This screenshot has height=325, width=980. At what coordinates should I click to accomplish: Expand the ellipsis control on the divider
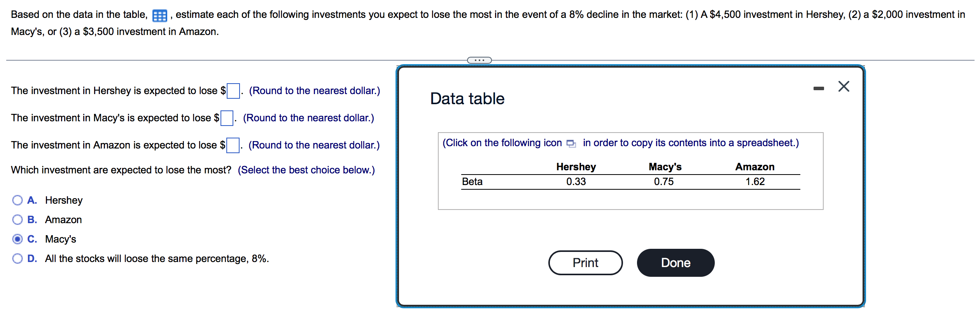click(479, 59)
